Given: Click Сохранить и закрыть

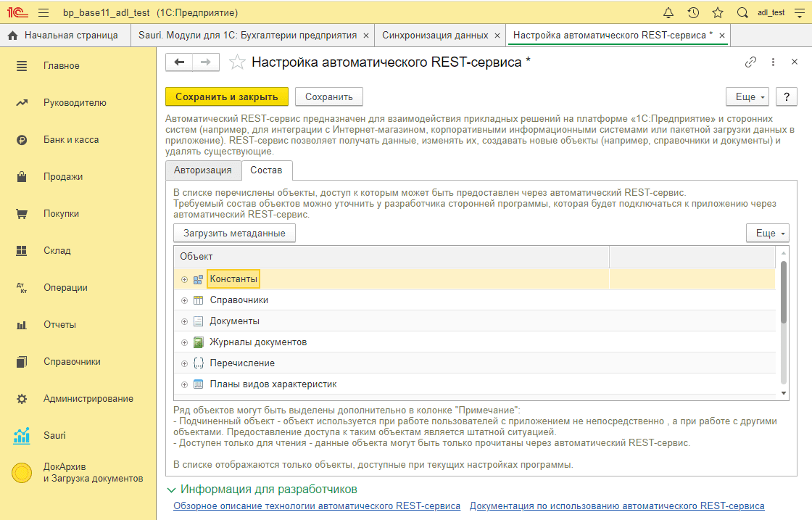Looking at the screenshot, I should tap(227, 97).
